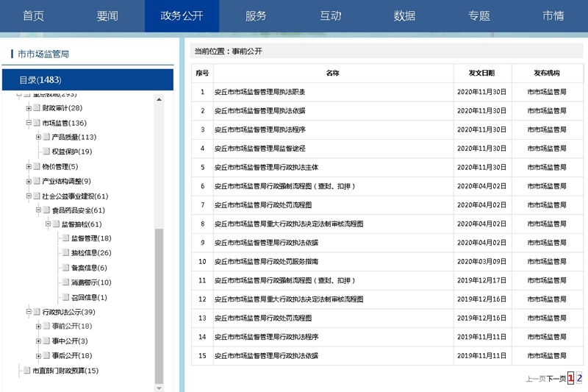Click the page icon beside 产品质量(113)
Viewport: 588px width, 392px height.
tap(46, 137)
